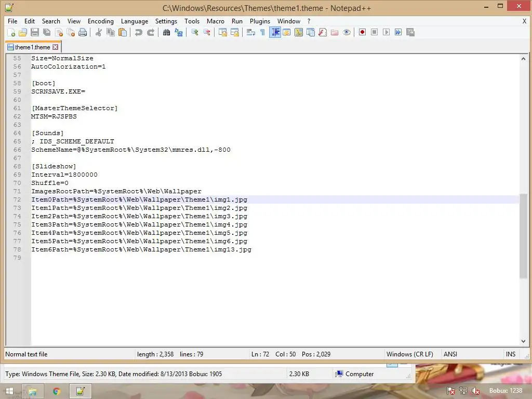532x399 pixels.
Task: Click the Save All toolbar icon
Action: [x=47, y=32]
